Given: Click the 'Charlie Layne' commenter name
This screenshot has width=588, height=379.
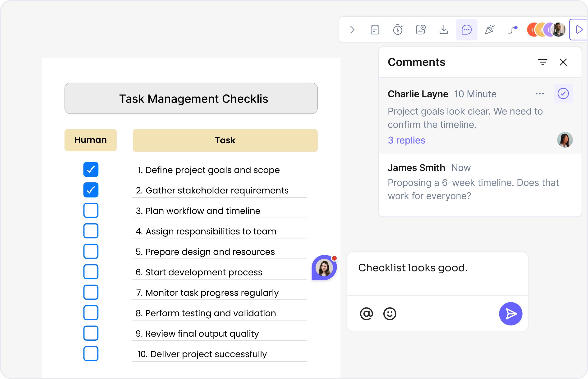Looking at the screenshot, I should point(418,94).
